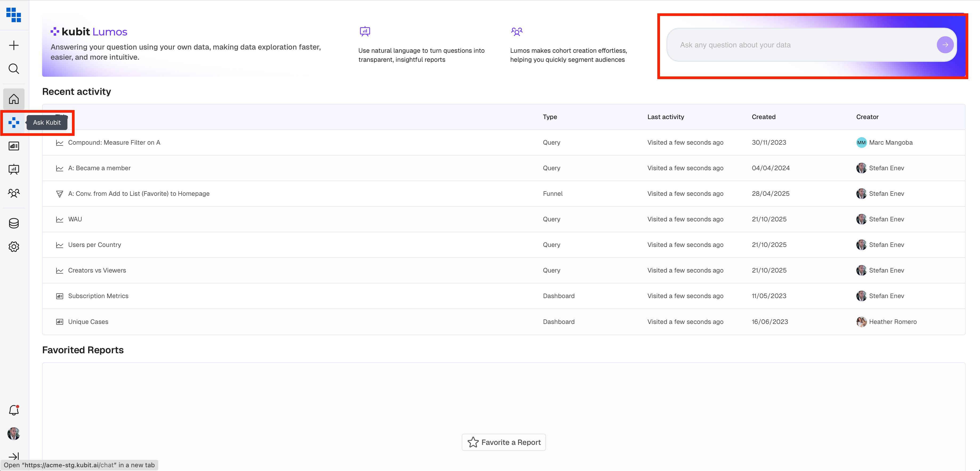Click the plus create-new icon in sidebar
The width and height of the screenshot is (980, 471).
click(x=14, y=45)
